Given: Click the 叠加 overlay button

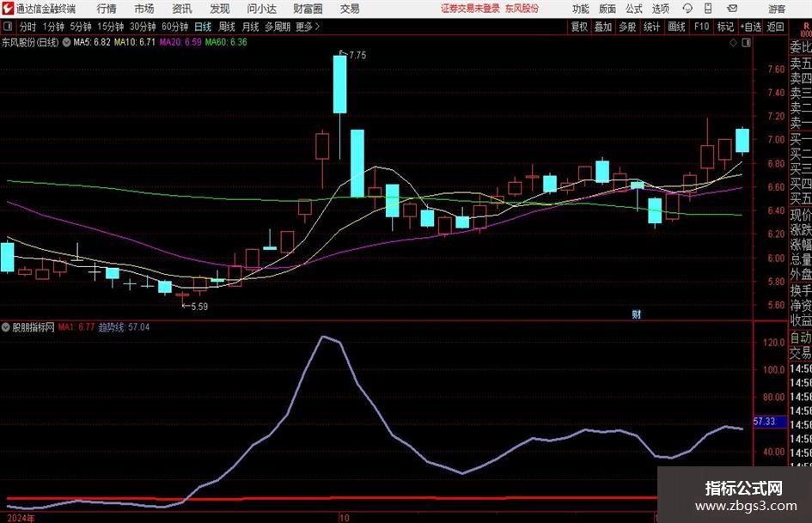Looking at the screenshot, I should (x=603, y=27).
